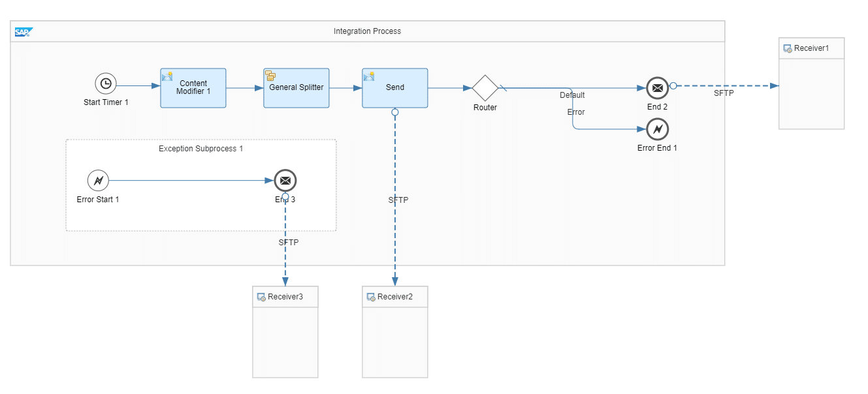Click the SFTP label on Send connection
Viewport: 868px width, 394px height.
pos(398,200)
